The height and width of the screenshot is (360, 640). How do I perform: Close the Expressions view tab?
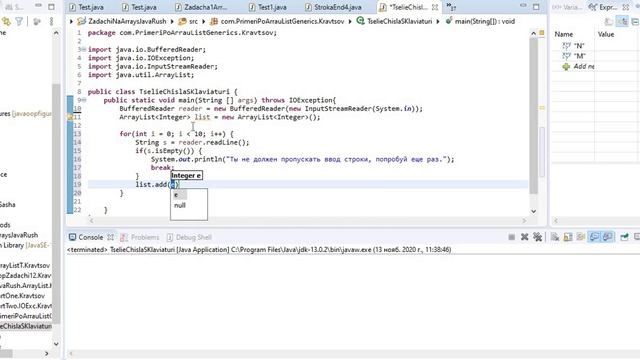pyautogui.click(x=626, y=7)
